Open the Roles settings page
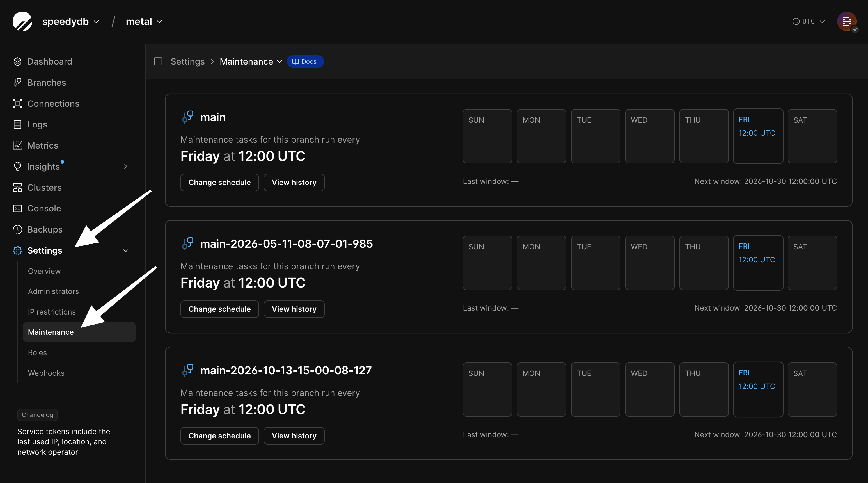Image resolution: width=868 pixels, height=483 pixels. pos(37,352)
